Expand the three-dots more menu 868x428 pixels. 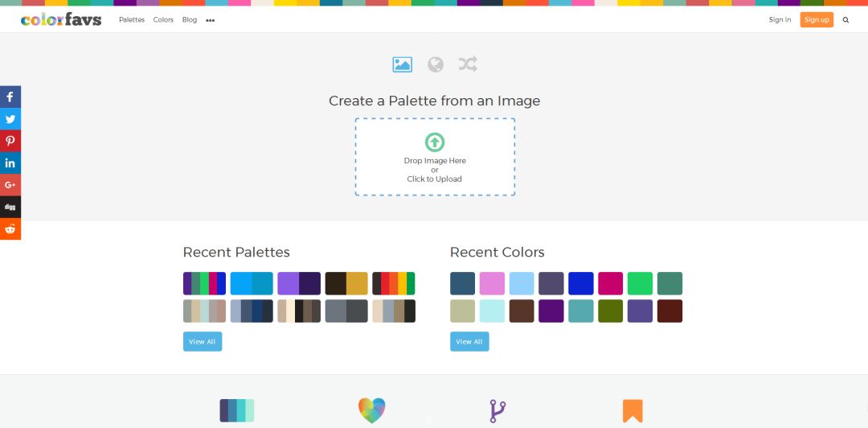point(211,20)
